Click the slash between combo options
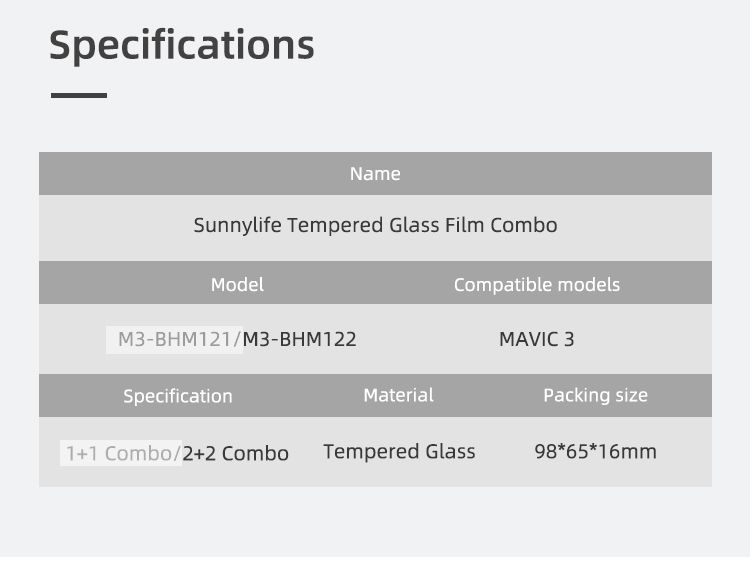 178,453
